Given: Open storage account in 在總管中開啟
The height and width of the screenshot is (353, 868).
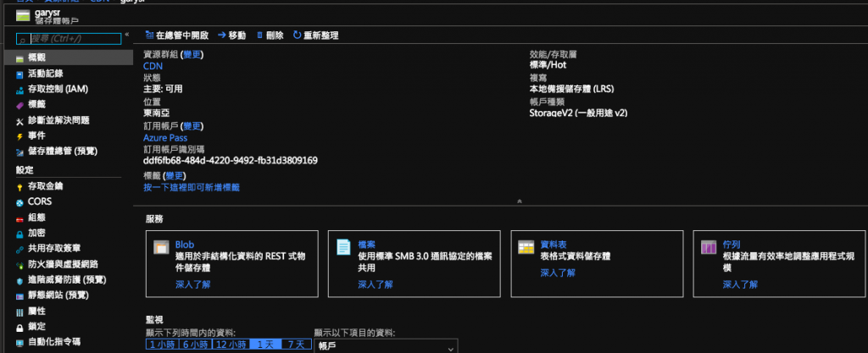Looking at the screenshot, I should click(x=176, y=36).
